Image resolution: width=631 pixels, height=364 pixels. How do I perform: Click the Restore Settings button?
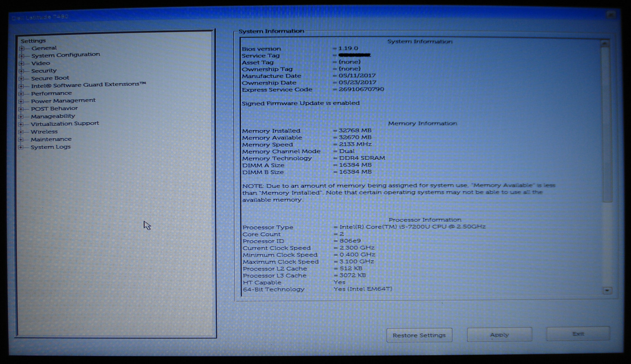click(x=419, y=335)
